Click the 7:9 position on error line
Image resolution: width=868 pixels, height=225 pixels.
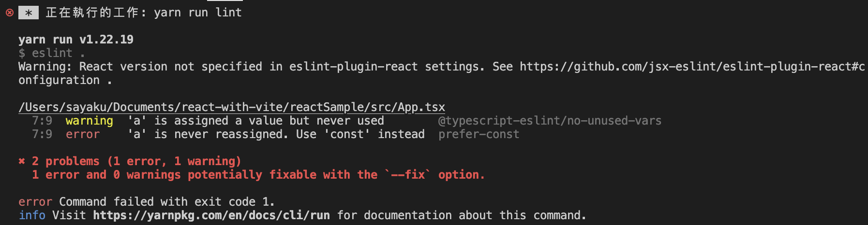click(x=42, y=134)
